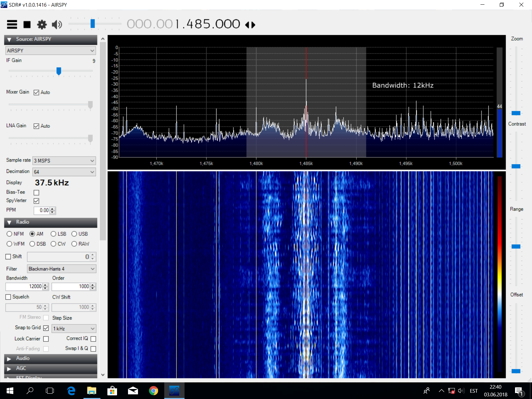This screenshot has height=399, width=532.
Task: Open the hamburger main menu
Action: (x=12, y=25)
